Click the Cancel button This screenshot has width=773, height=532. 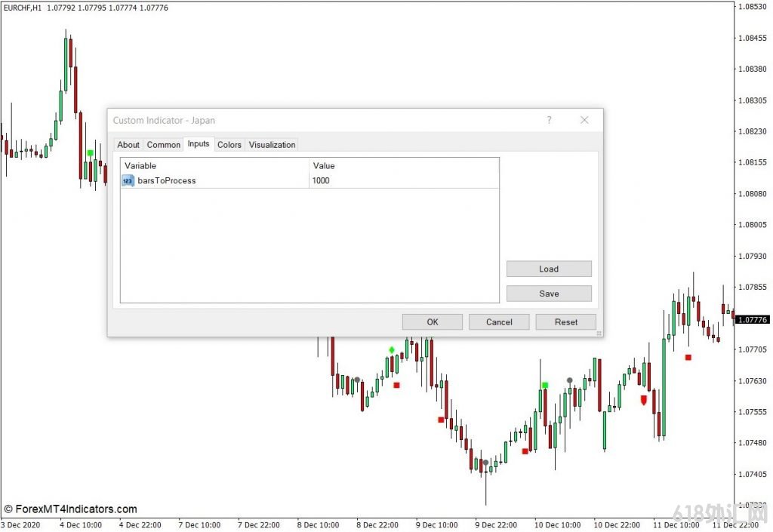[499, 322]
